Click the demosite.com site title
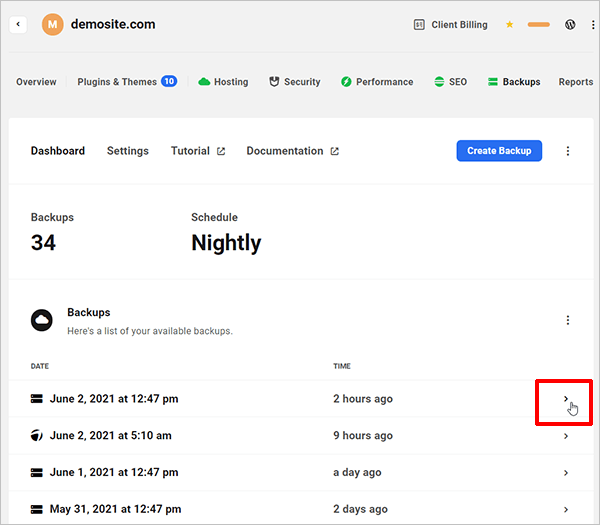 113,24
